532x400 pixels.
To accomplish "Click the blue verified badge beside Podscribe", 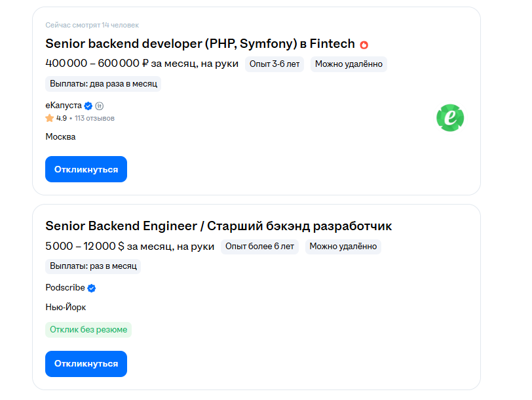I will [92, 287].
